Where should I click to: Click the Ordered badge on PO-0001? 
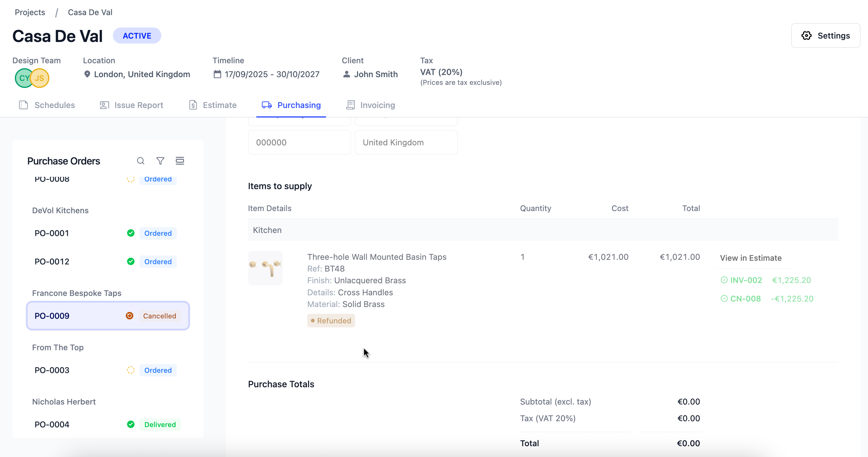pos(158,233)
